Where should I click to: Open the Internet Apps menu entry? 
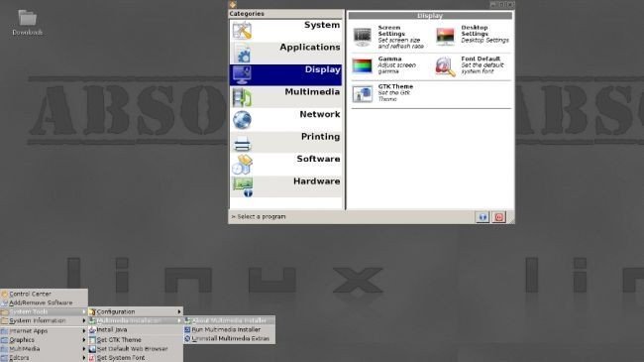(x=44, y=330)
